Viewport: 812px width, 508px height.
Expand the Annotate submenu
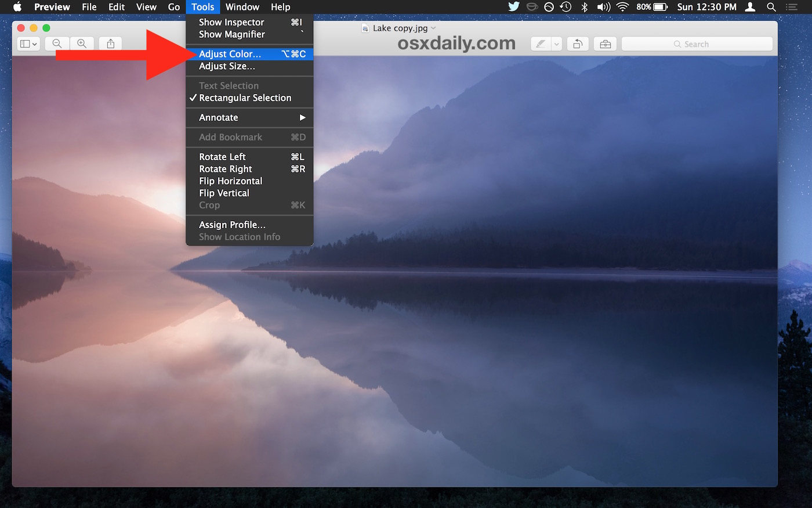coord(249,117)
